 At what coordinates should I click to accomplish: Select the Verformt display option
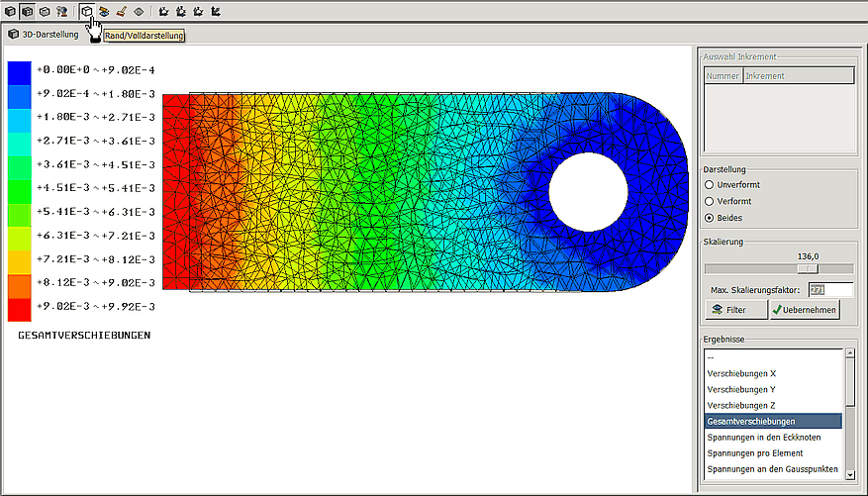click(709, 201)
